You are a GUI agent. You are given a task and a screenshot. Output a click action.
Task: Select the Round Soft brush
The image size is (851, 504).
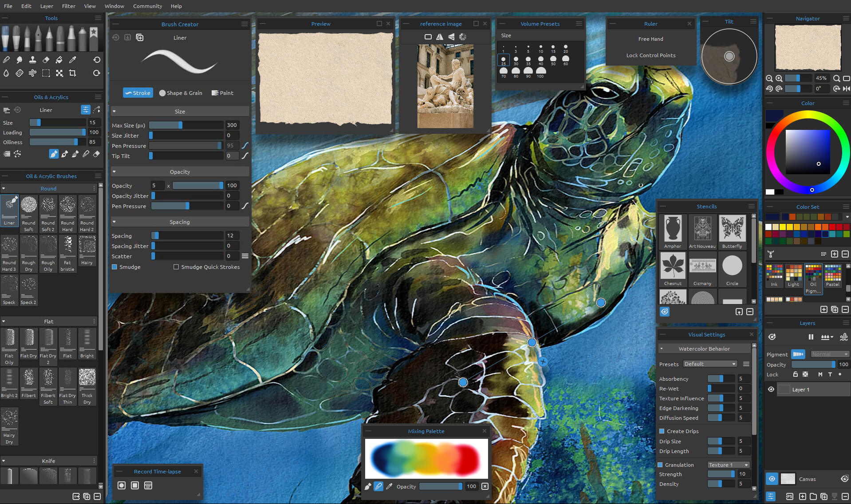(29, 214)
